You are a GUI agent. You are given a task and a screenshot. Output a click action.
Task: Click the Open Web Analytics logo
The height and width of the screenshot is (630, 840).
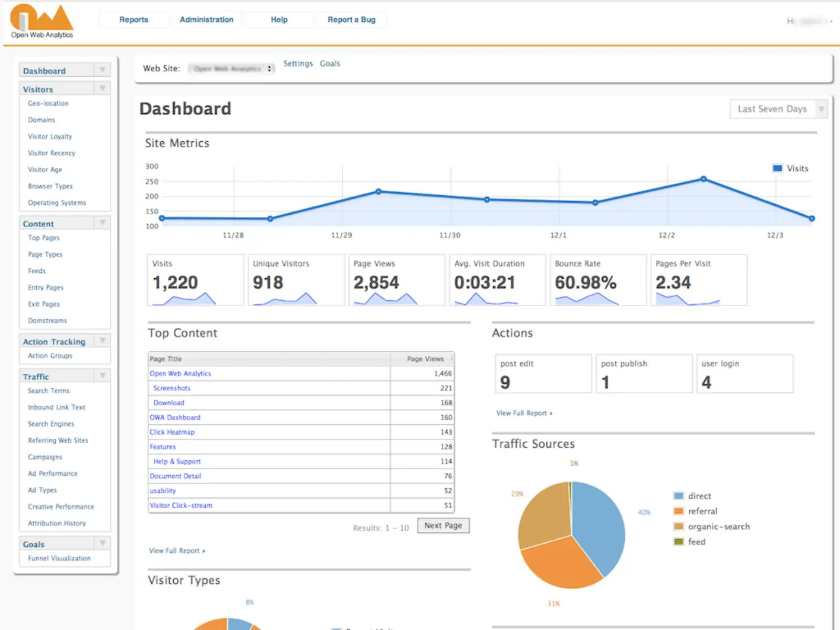[x=41, y=22]
